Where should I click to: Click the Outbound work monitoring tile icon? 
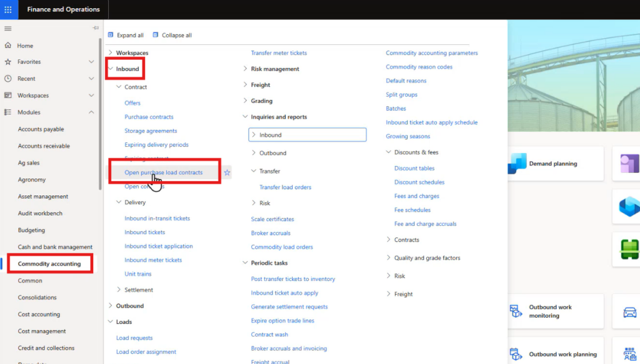coord(516,311)
